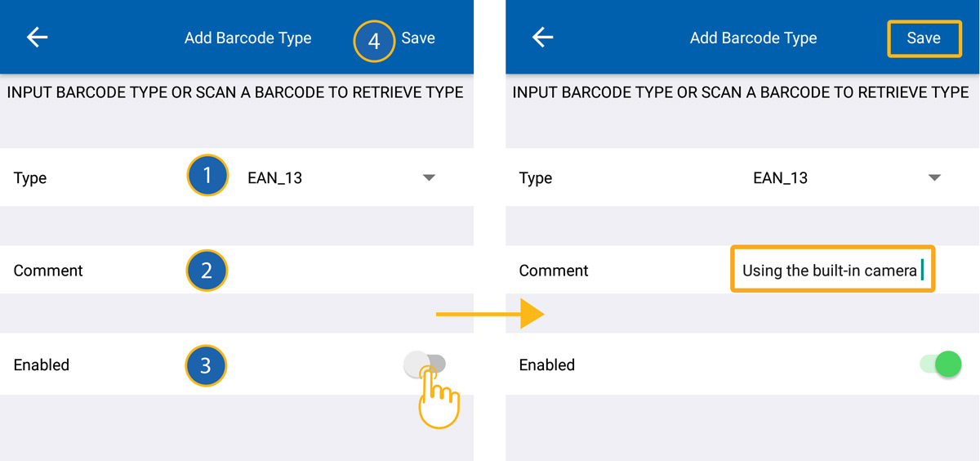Open Type dropdown arrow in the left panel
This screenshot has width=980, height=461.
429,178
